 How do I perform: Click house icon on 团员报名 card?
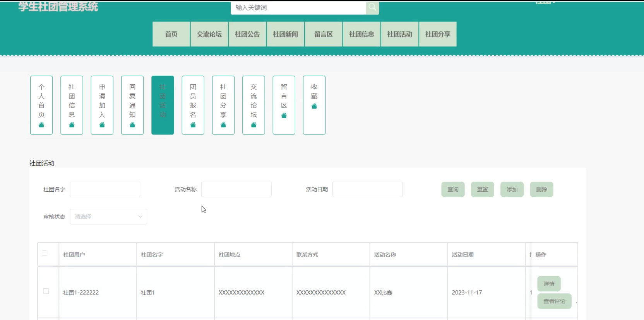point(193,124)
